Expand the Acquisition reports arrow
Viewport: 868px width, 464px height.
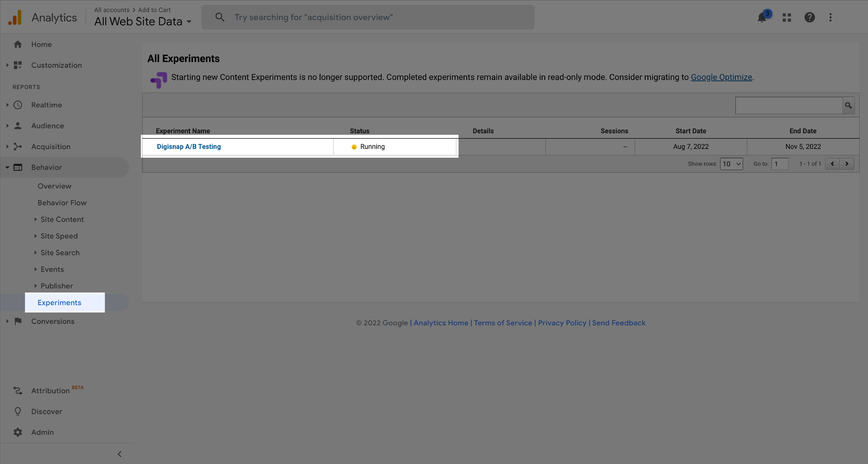[x=7, y=147]
